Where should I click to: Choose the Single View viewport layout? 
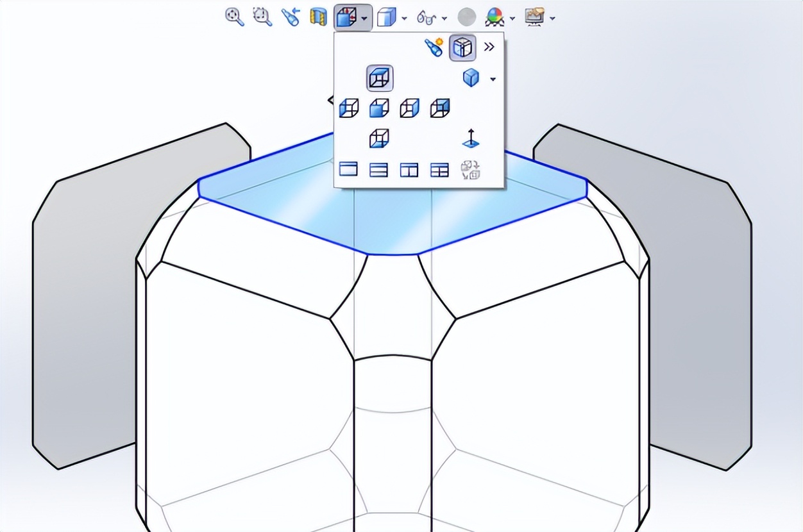tap(347, 169)
